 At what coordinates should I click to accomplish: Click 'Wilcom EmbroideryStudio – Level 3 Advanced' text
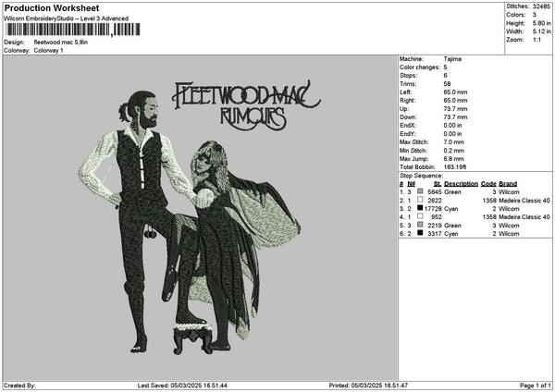(x=67, y=18)
